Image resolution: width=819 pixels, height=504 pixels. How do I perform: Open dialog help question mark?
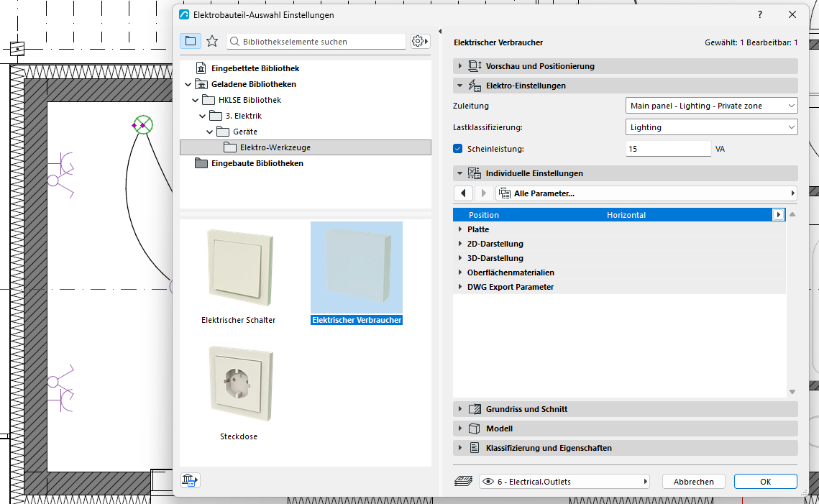pyautogui.click(x=760, y=14)
